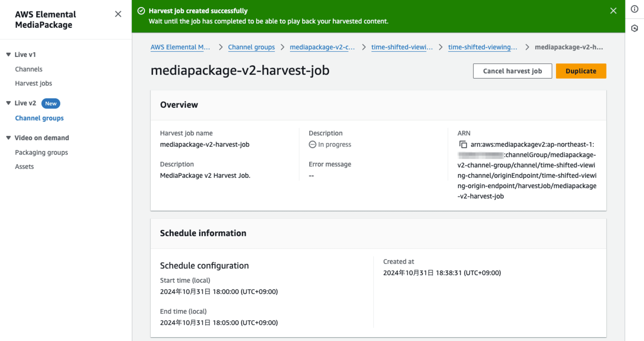Navigate to Channel groups breadcrumb
Screen dimensions: 644x341
coord(251,47)
